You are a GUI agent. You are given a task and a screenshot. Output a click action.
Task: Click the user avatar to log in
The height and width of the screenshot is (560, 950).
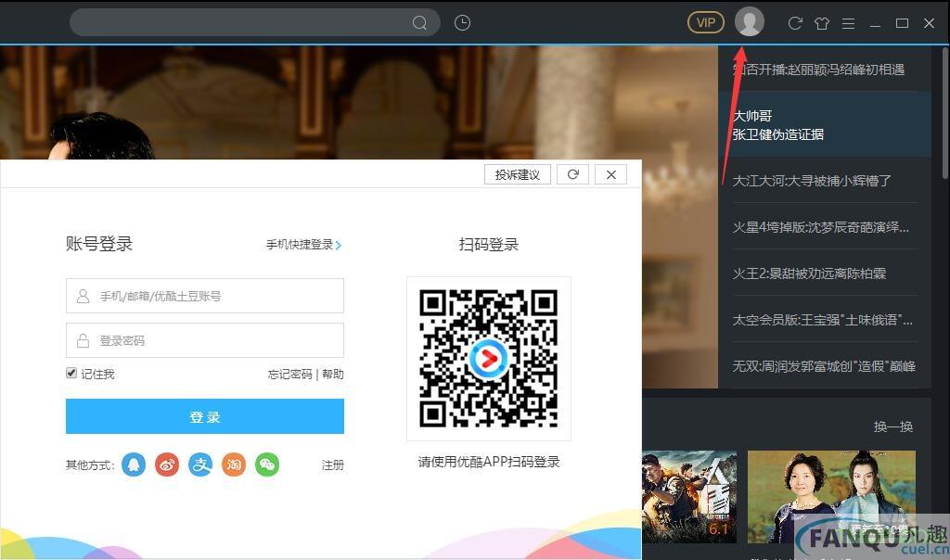(x=750, y=22)
